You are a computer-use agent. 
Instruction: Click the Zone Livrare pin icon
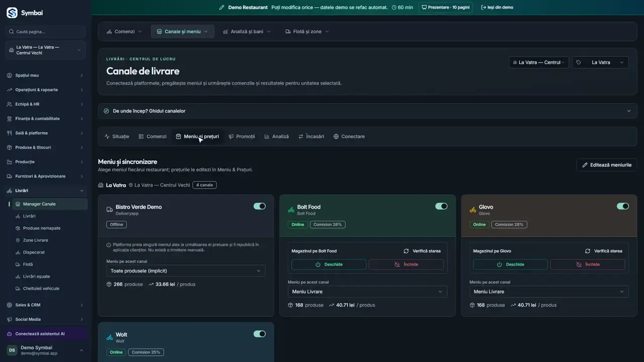18,240
